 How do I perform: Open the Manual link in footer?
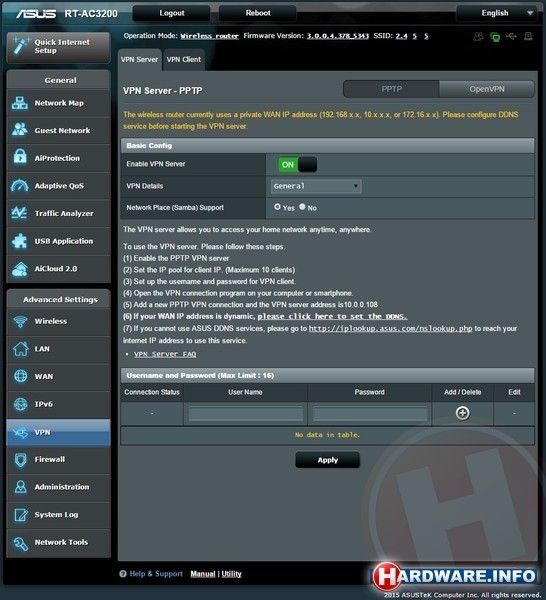click(203, 574)
